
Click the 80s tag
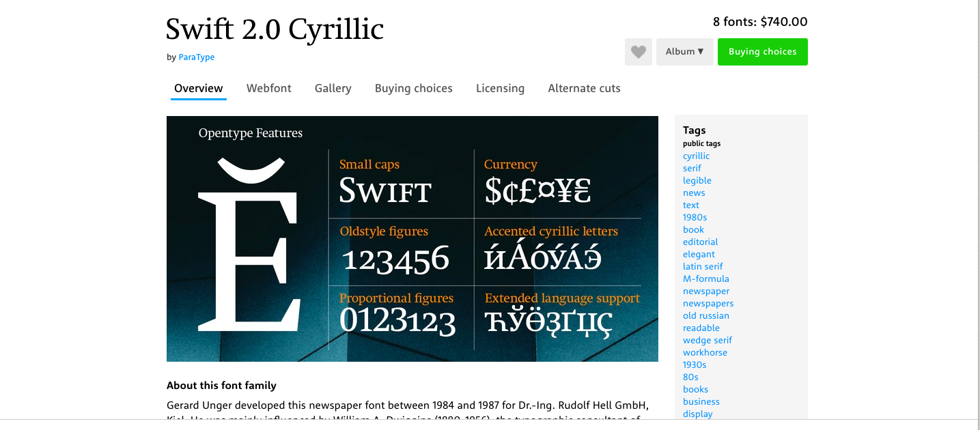coord(691,377)
